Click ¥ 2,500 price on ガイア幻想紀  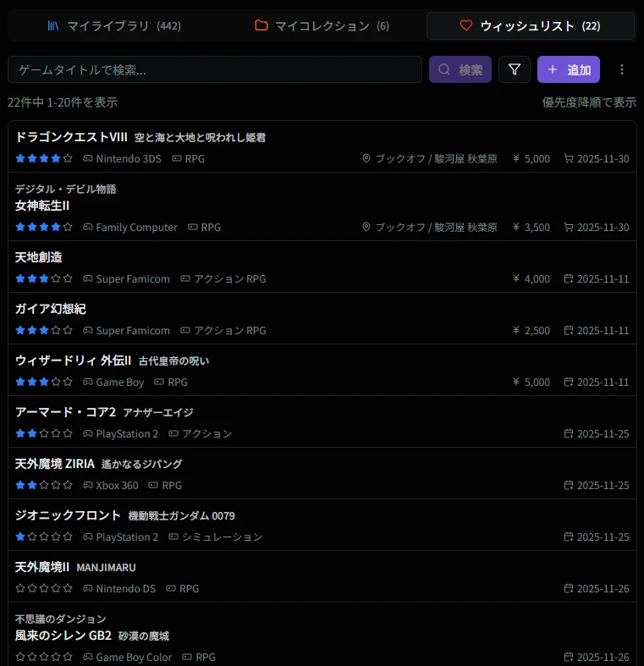(531, 330)
